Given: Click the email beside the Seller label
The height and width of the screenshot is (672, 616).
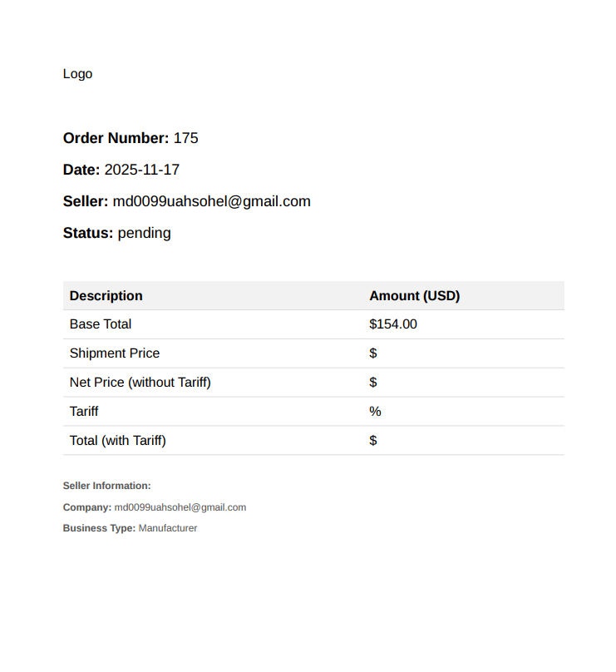Looking at the screenshot, I should pyautogui.click(x=211, y=201).
